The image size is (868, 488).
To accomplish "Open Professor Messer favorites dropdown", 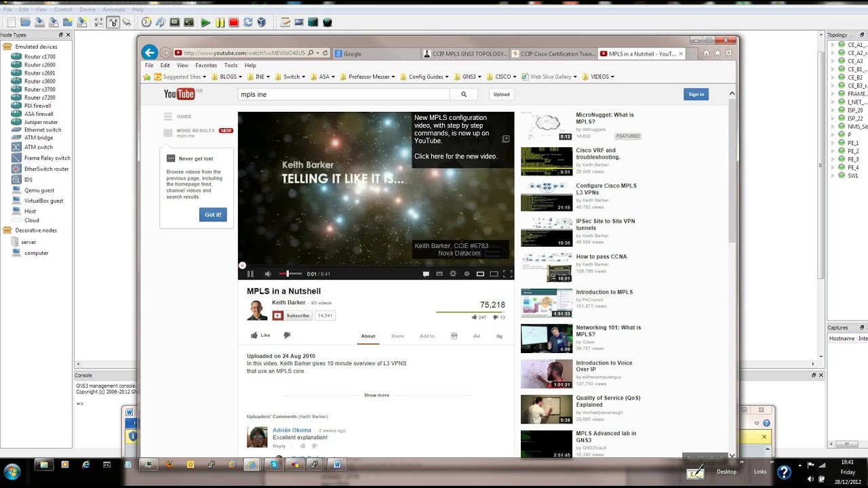I will (x=368, y=77).
